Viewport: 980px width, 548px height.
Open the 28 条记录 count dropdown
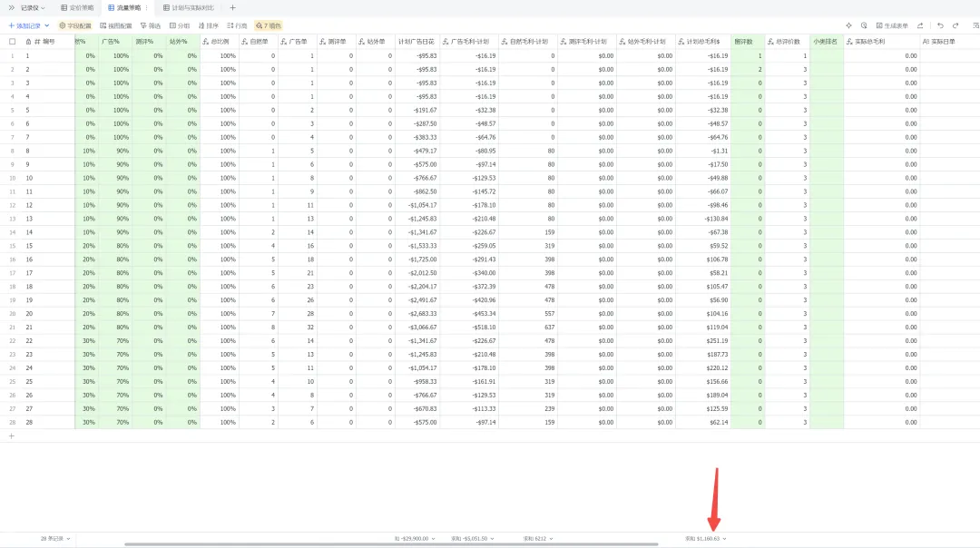coord(55,539)
